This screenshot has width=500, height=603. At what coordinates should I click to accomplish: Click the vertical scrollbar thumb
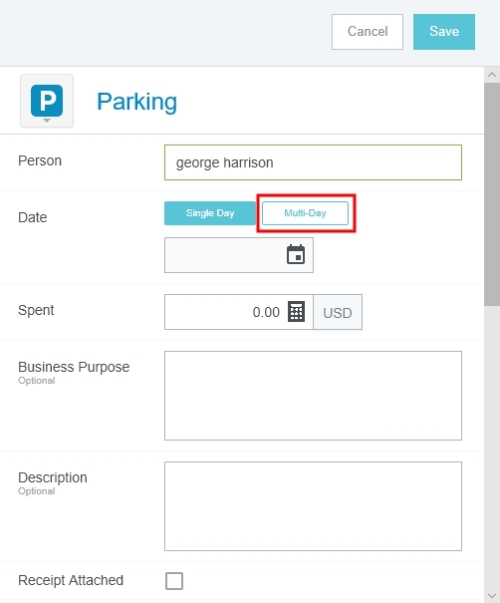tap(492, 194)
